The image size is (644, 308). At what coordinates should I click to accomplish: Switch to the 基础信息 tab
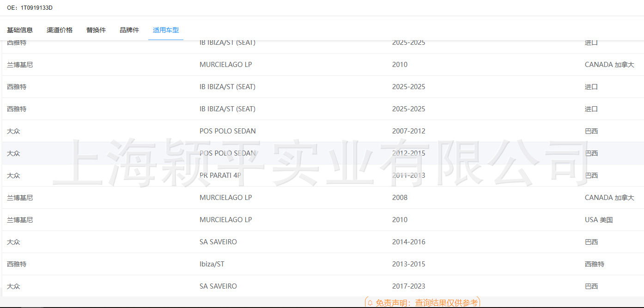pos(20,30)
